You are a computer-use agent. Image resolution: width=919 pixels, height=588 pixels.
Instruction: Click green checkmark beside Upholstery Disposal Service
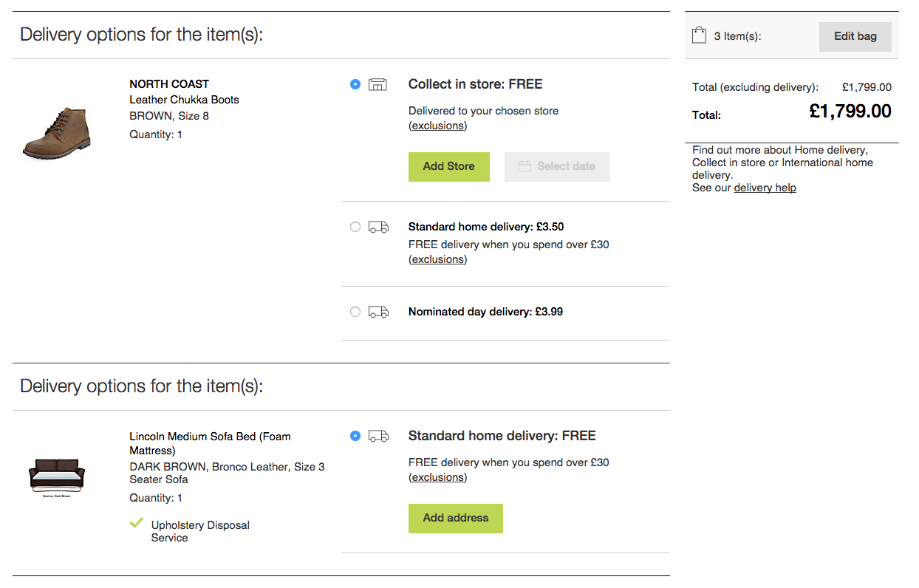click(x=136, y=523)
